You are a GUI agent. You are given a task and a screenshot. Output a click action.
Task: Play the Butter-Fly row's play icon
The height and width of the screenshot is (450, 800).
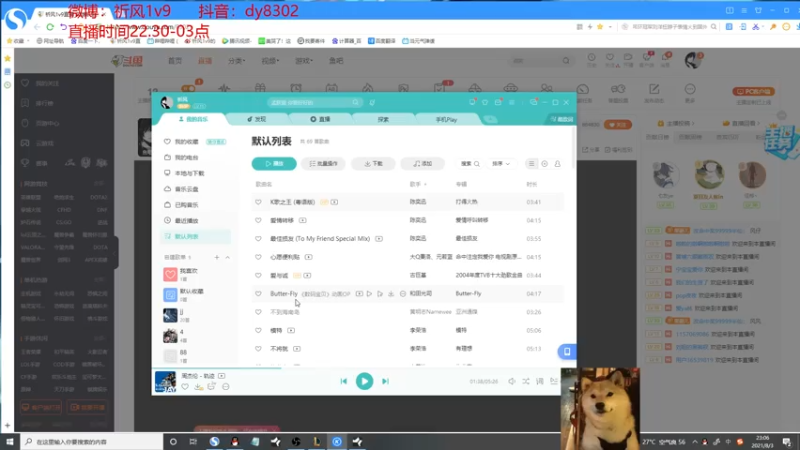point(369,294)
